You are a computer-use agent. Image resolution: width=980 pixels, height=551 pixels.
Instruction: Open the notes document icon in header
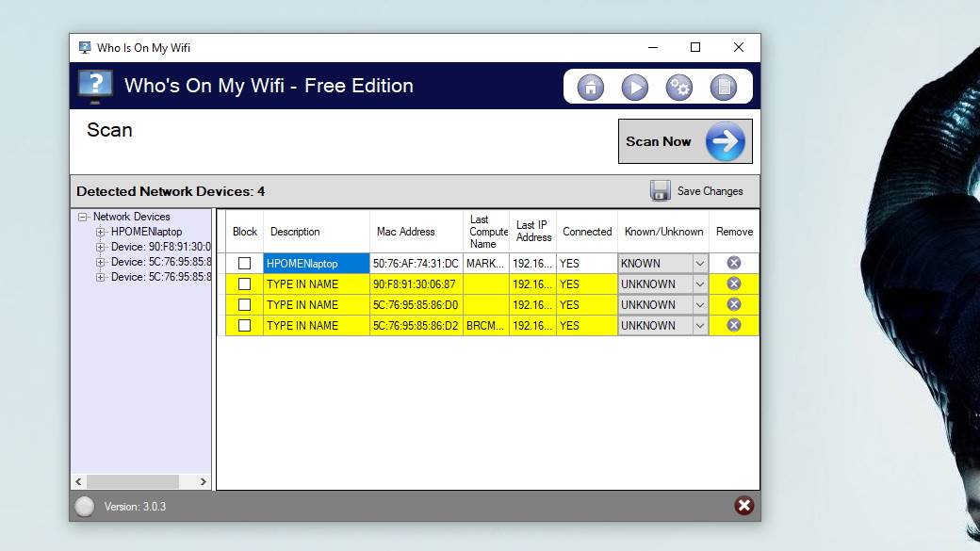coord(723,88)
